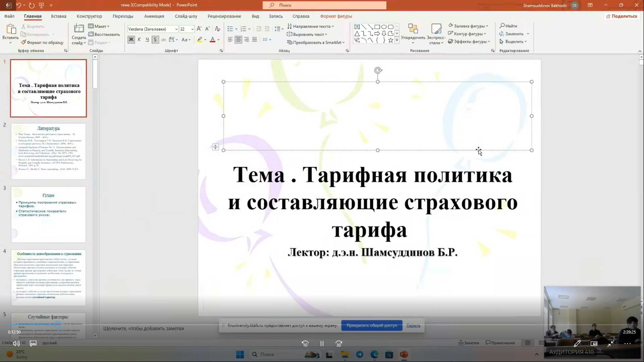Click center text alignment icon

pyautogui.click(x=238, y=40)
